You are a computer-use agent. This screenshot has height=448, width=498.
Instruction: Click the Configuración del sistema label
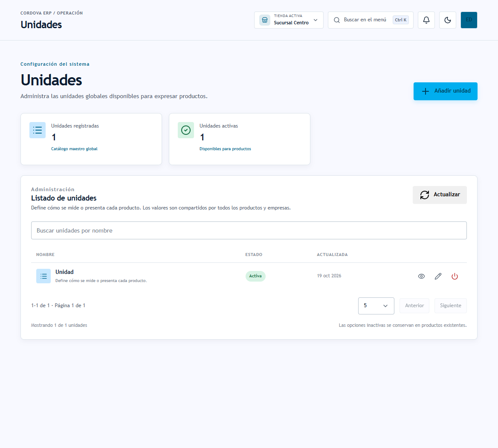(55, 64)
